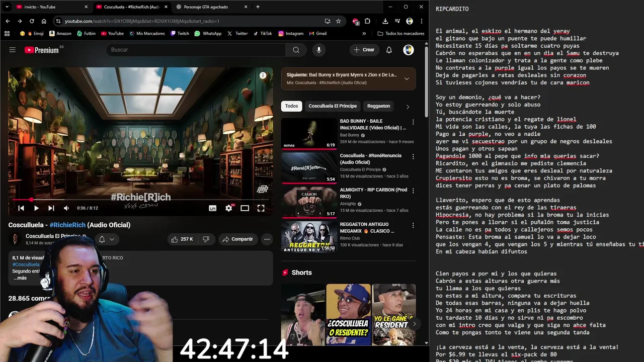Reload the YouTube page
The height and width of the screenshot is (362, 644).
pyautogui.click(x=32, y=21)
